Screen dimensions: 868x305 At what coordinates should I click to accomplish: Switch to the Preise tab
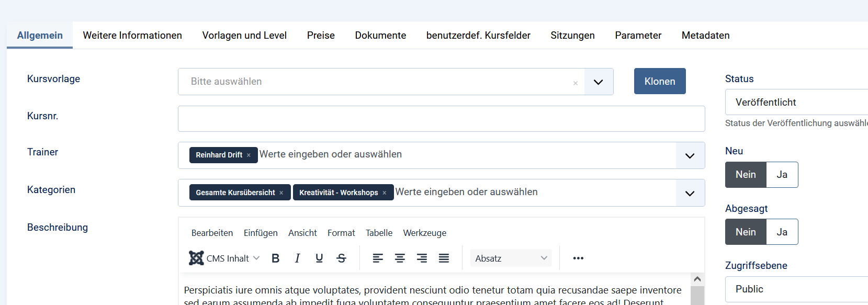pos(321,35)
